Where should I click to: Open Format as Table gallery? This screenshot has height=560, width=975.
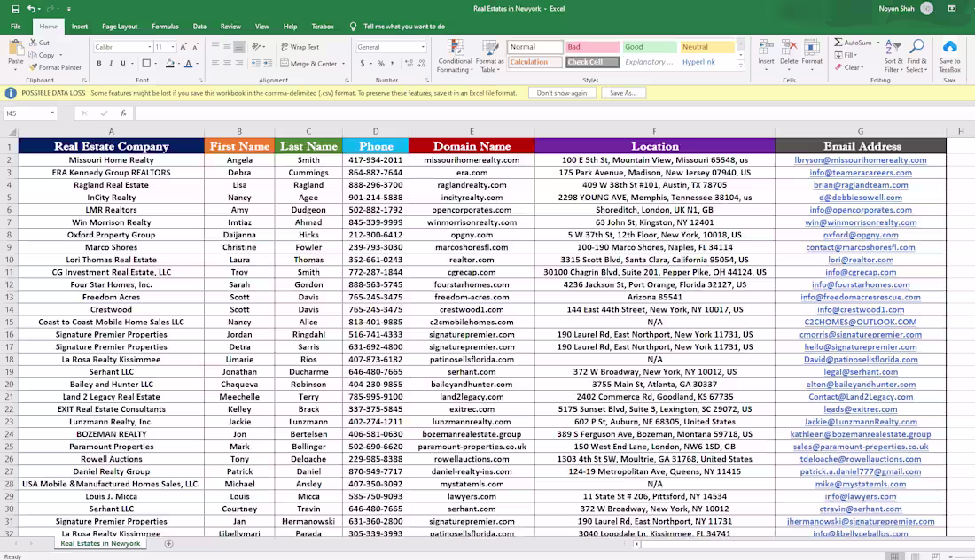coord(489,56)
